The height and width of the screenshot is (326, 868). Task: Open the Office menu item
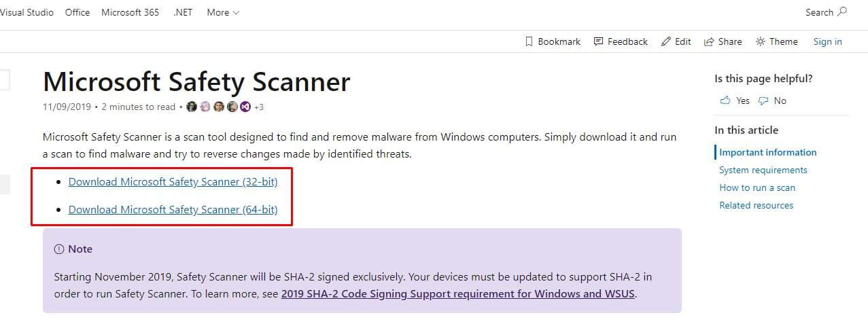point(77,12)
